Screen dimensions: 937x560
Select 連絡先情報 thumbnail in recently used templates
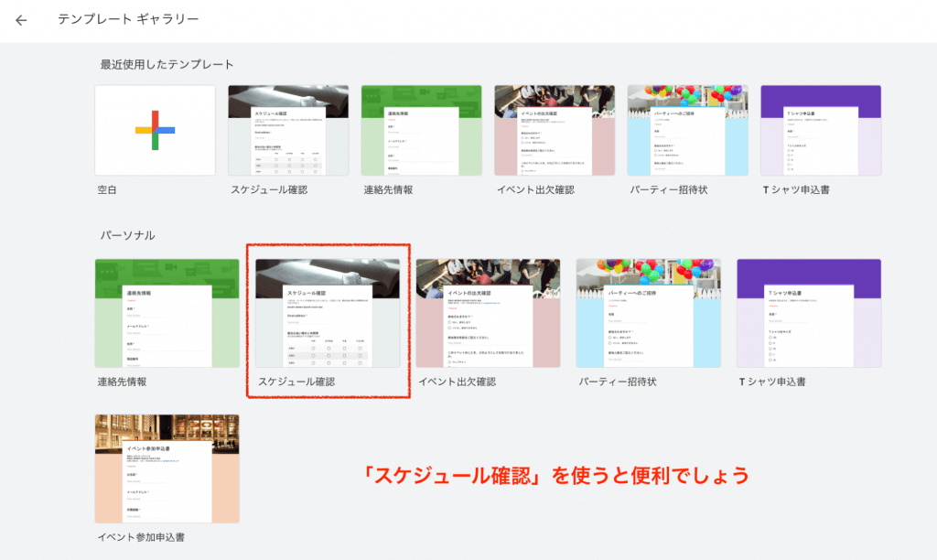[421, 130]
